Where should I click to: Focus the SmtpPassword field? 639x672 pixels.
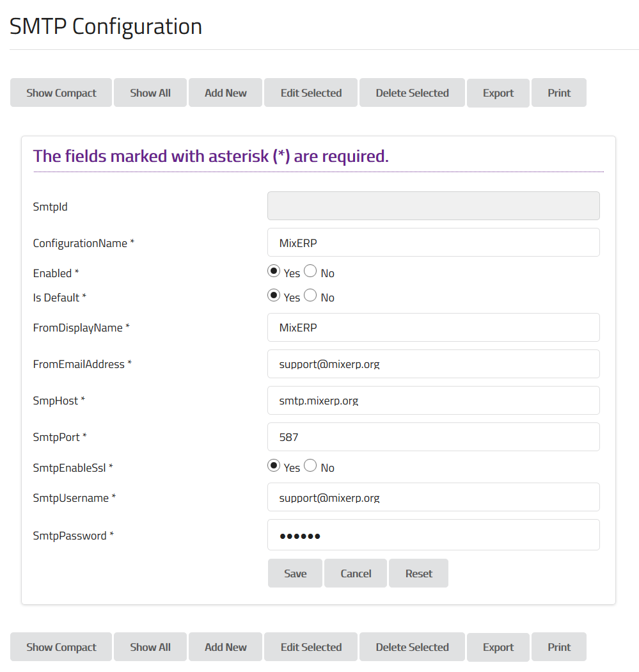coord(433,535)
